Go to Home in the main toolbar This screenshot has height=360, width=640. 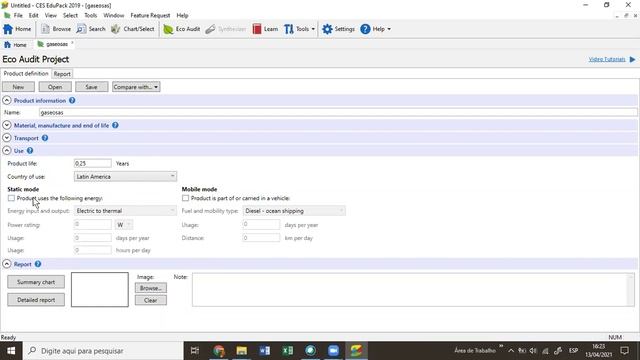point(17,29)
